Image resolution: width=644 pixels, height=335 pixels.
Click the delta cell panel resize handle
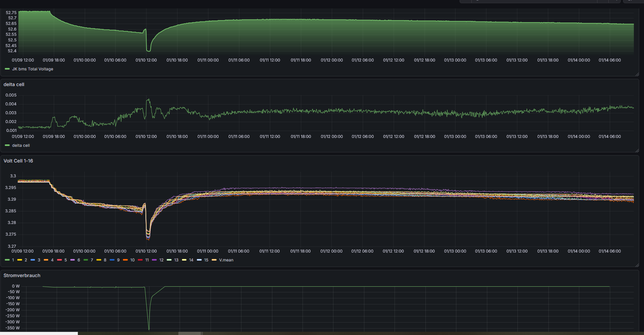[637, 150]
